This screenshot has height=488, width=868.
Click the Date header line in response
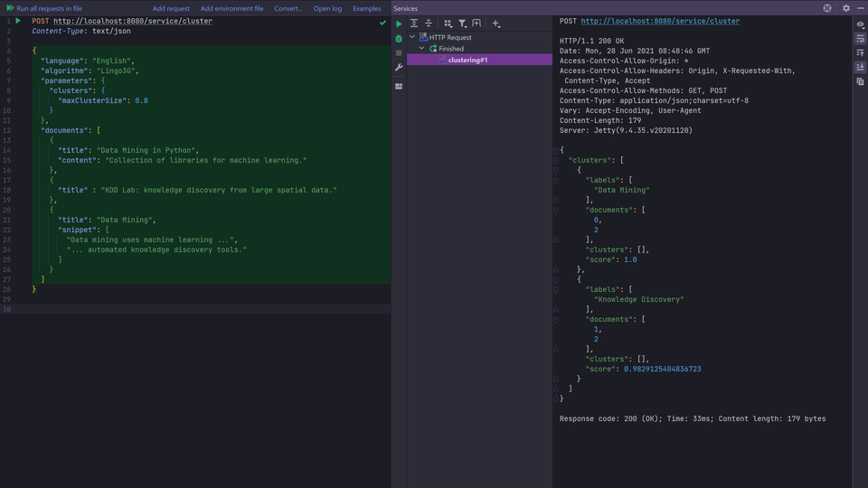click(635, 51)
